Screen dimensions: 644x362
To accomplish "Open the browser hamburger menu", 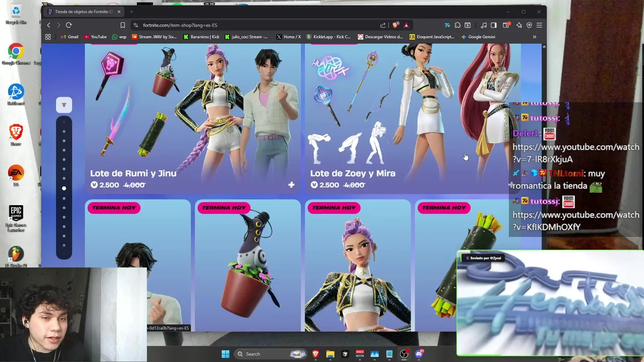I will pos(539,25).
